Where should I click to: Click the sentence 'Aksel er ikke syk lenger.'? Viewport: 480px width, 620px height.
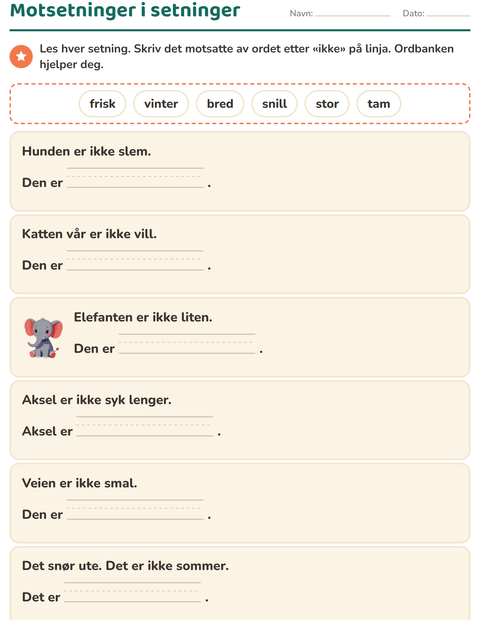(97, 400)
